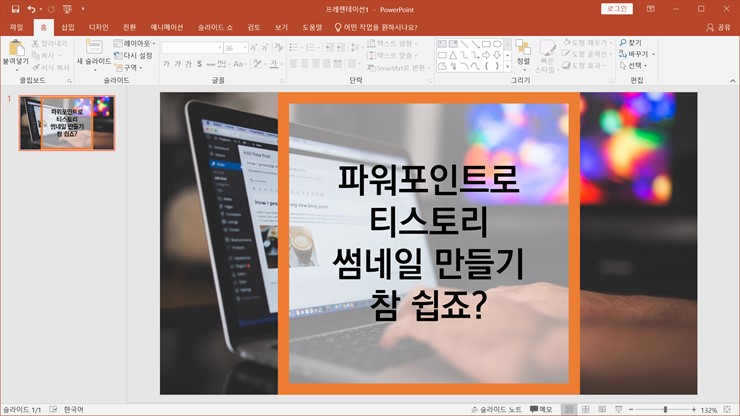Click the zoom slider handle
The height and width of the screenshot is (416, 740).
(665, 409)
